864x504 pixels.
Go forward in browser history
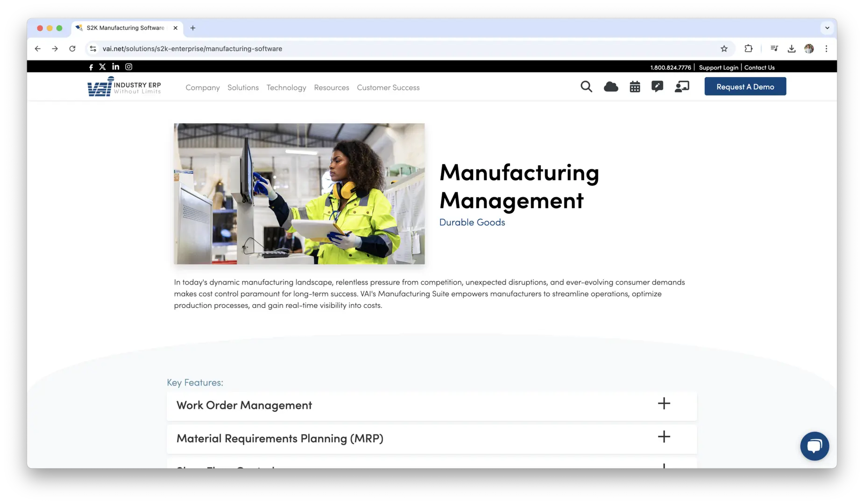coord(55,49)
